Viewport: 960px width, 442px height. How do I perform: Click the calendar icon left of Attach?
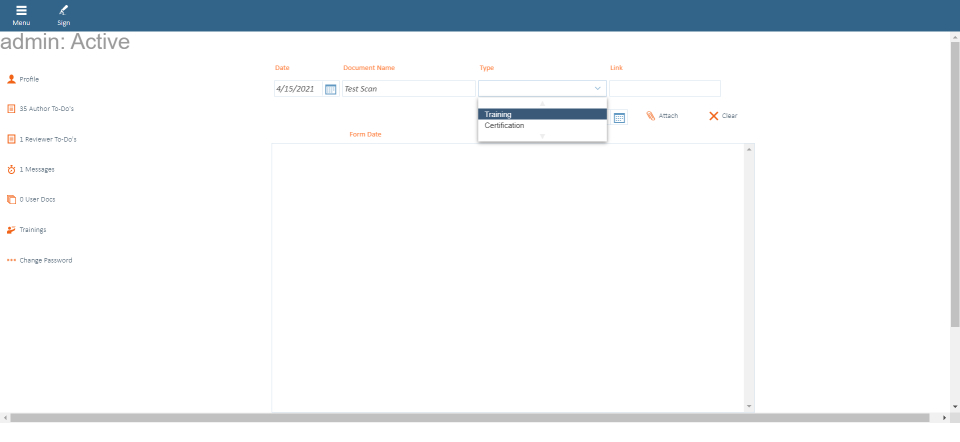click(x=619, y=117)
